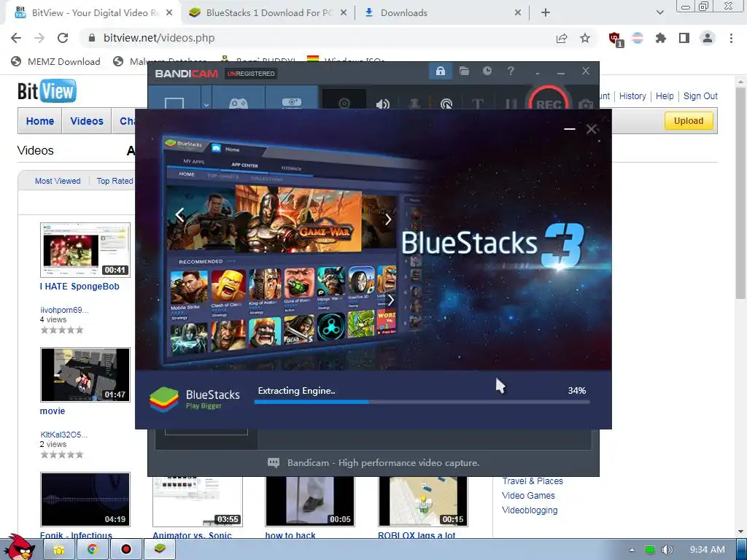Viewport: 747px width, 560px height.
Task: Open I HATE SpongeBob video thumbnail
Action: coord(85,250)
